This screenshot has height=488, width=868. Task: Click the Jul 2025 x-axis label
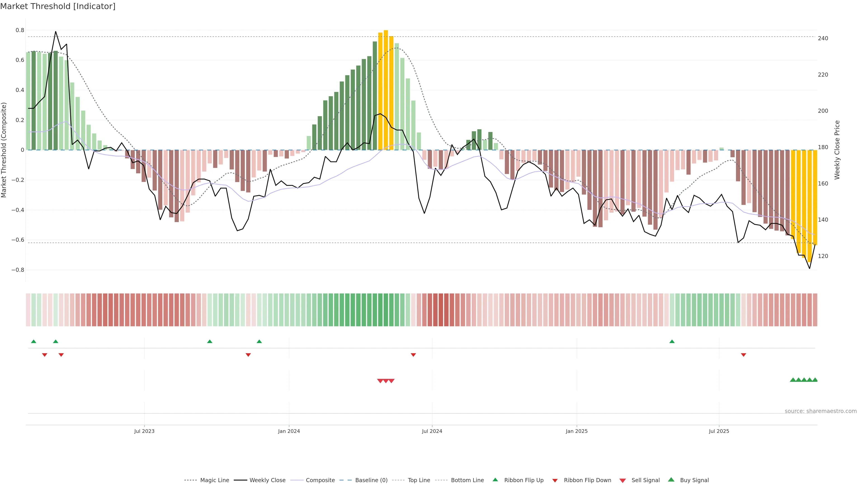(x=719, y=431)
